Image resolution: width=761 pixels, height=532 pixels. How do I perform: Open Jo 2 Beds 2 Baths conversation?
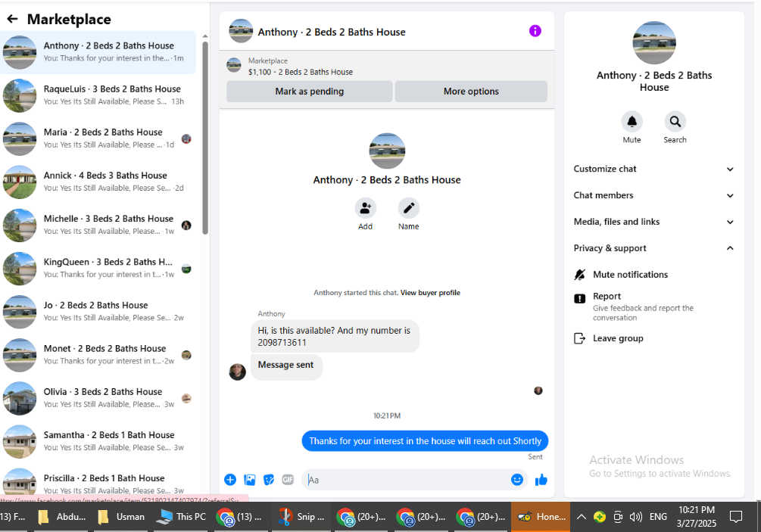[98, 311]
